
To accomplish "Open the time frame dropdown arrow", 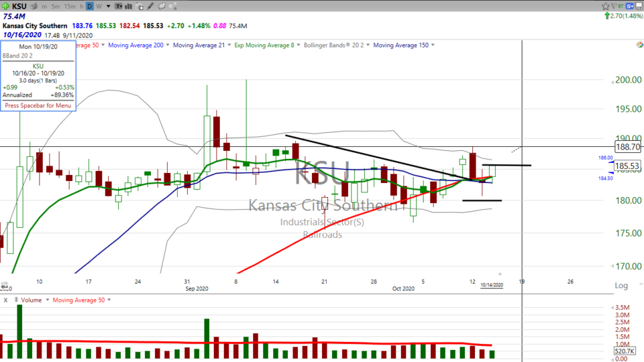I will pyautogui.click(x=109, y=7).
